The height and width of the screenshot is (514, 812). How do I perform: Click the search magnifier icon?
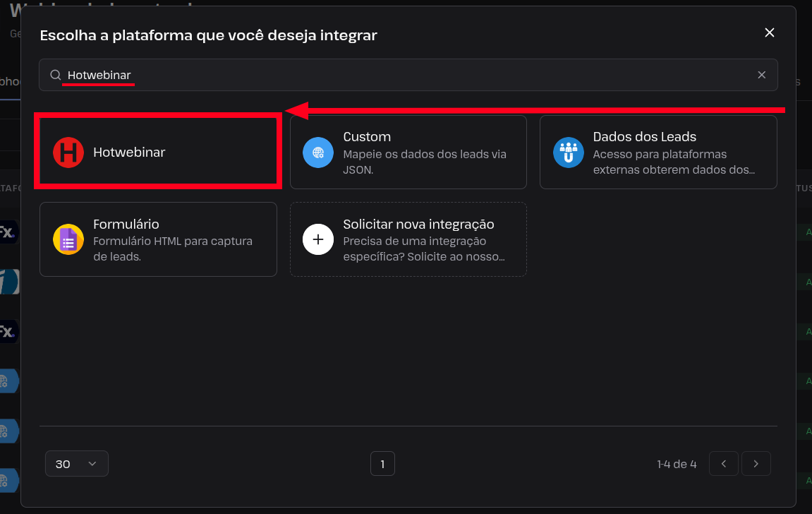tap(56, 75)
